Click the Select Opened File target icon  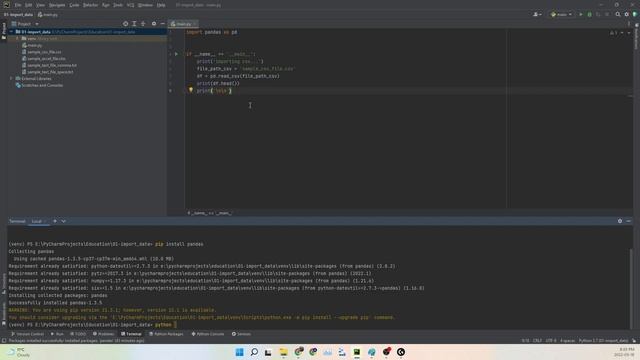pyautogui.click(x=125, y=24)
